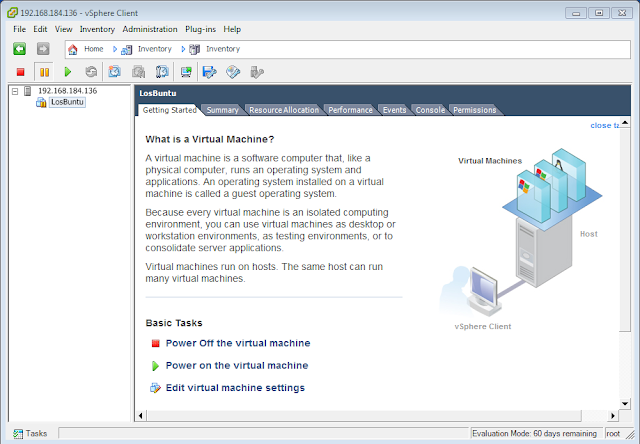Click vertical scrollbar up arrow
This screenshot has height=444, width=640.
click(x=625, y=123)
